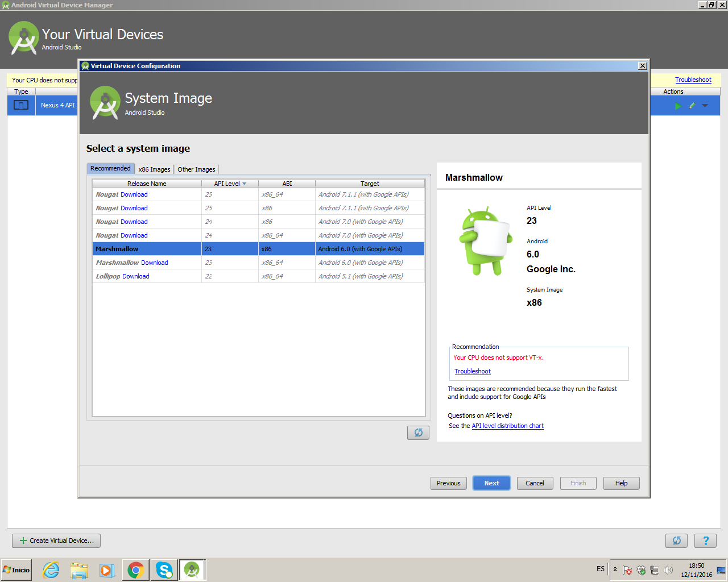Open the media player taskbar icon

pos(107,569)
